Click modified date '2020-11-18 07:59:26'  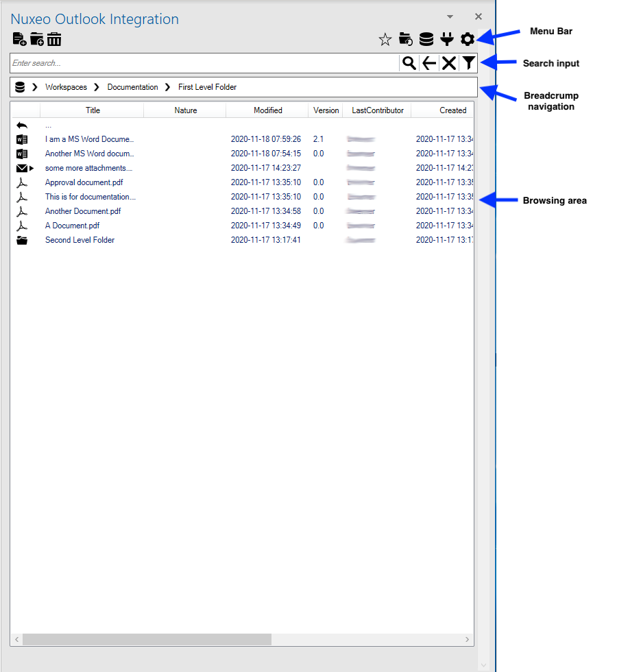266,139
